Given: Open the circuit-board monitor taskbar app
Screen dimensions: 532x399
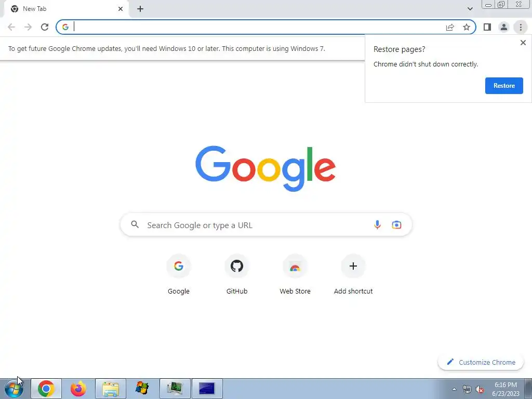Looking at the screenshot, I should pos(175,389).
